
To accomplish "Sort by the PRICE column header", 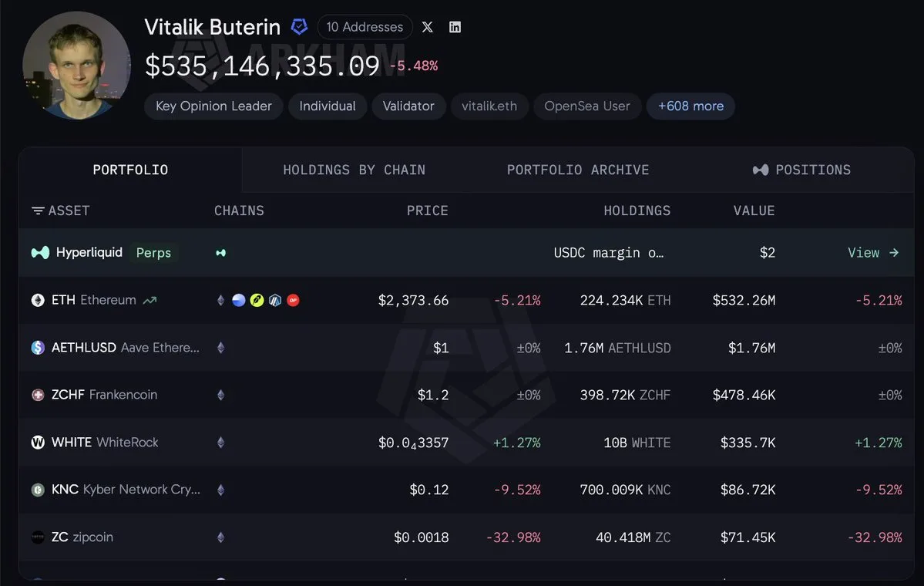I will (x=427, y=210).
